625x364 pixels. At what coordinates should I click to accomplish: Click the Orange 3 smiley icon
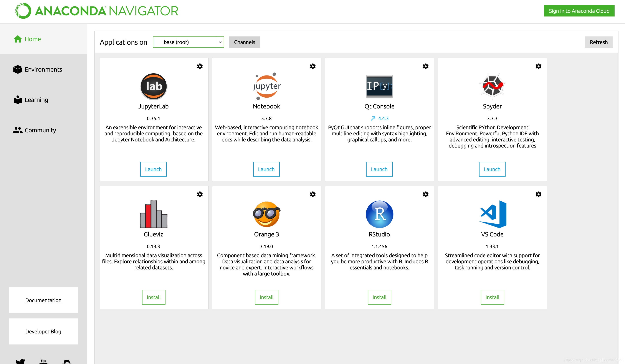(267, 214)
